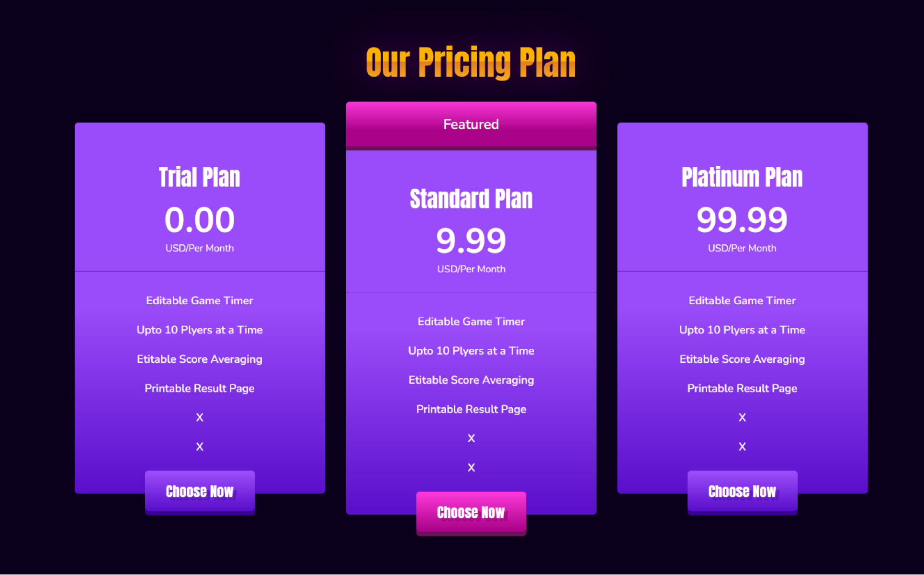Click the Trial Plan title
The height and width of the screenshot is (575, 924).
tap(200, 177)
